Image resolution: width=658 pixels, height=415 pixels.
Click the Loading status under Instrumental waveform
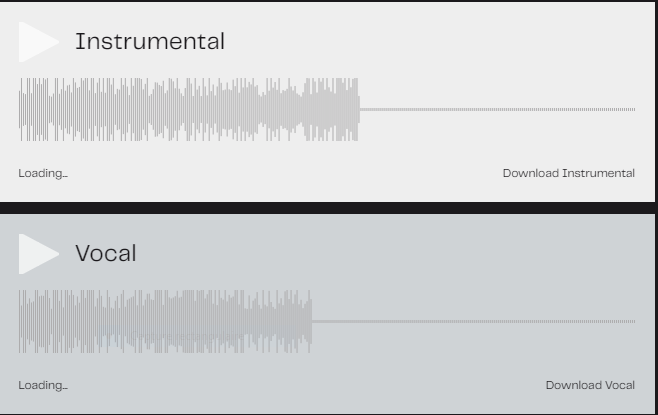tap(43, 173)
